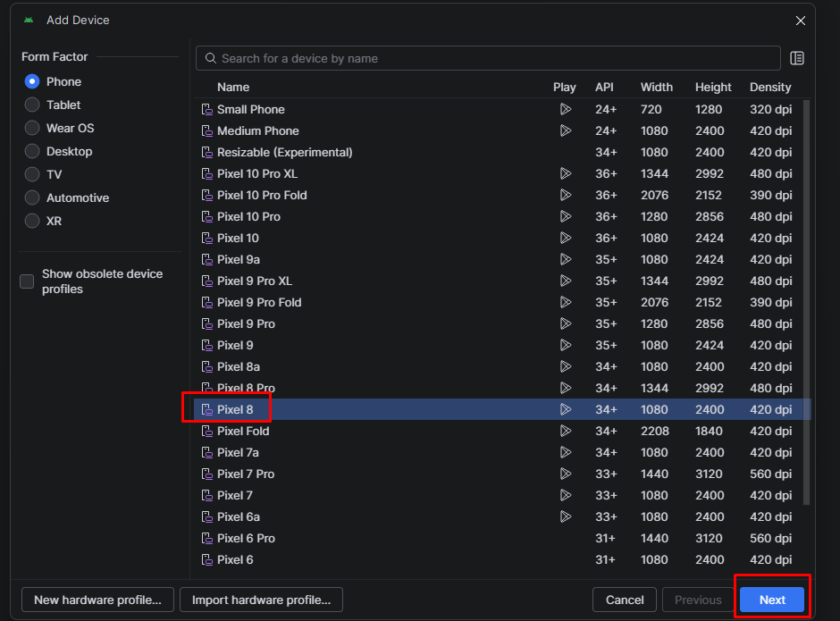
Task: Select the TV form factor
Action: coord(32,174)
